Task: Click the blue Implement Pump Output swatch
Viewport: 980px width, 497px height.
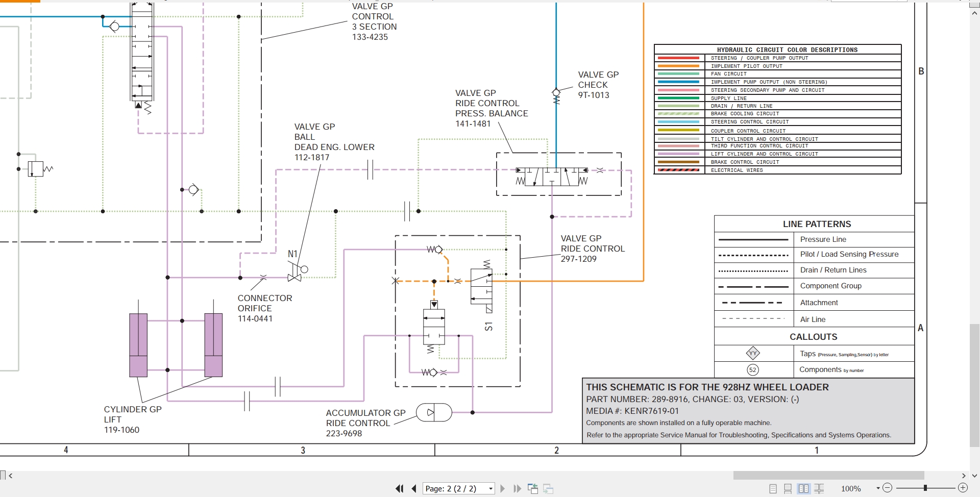Action: click(678, 82)
